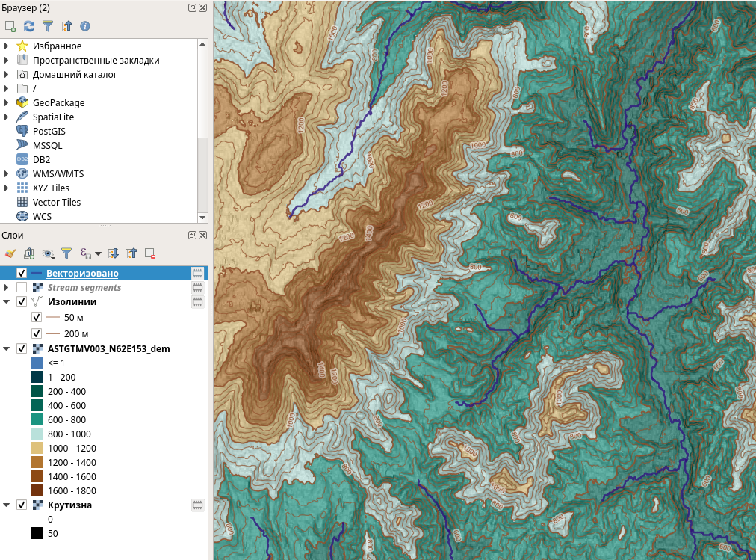Click Filter Browser funnel icon
Screen dimensions: 756x560
[48, 26]
